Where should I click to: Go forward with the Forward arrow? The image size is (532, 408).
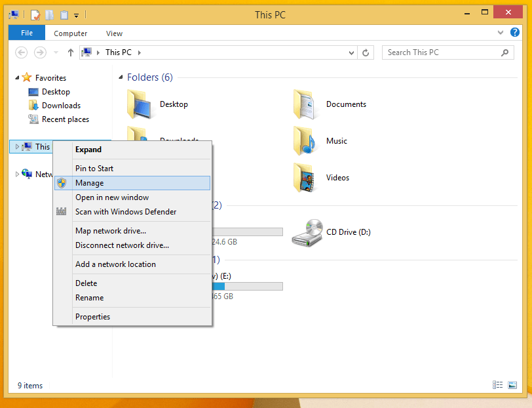pyautogui.click(x=41, y=52)
